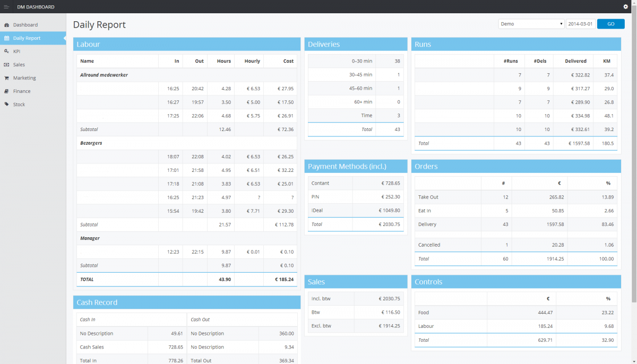637x364 pixels.
Task: Click the Payment Methods (incl.) panel header
Action: coord(356,167)
